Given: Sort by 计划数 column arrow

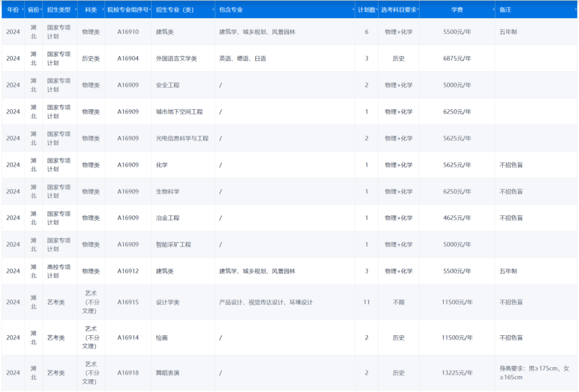Looking at the screenshot, I should [x=377, y=10].
